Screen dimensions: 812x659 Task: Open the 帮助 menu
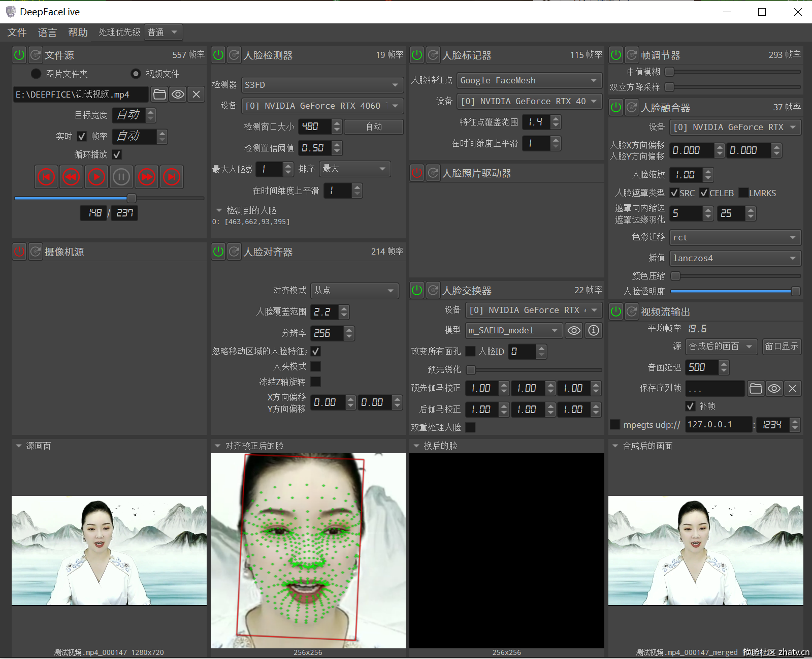[78, 33]
